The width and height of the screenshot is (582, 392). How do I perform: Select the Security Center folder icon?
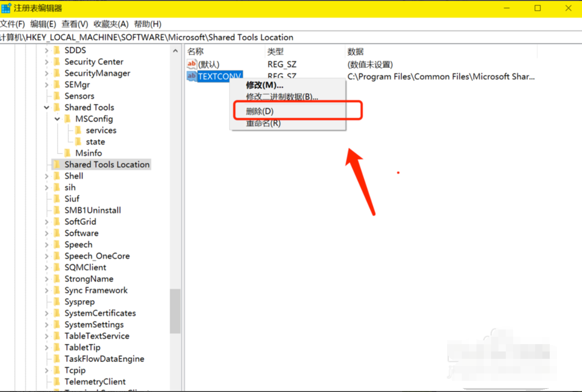[x=57, y=62]
